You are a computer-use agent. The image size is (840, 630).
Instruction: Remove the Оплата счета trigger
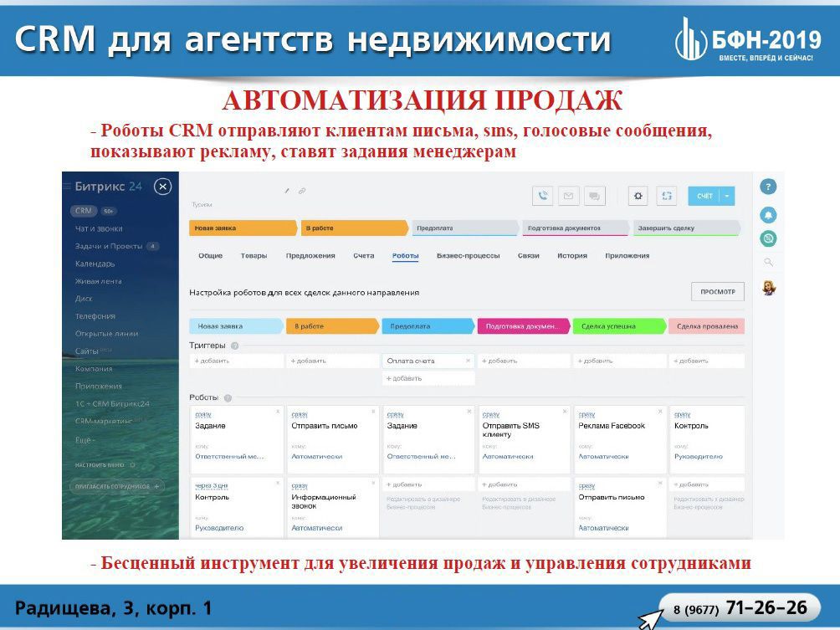tap(469, 361)
